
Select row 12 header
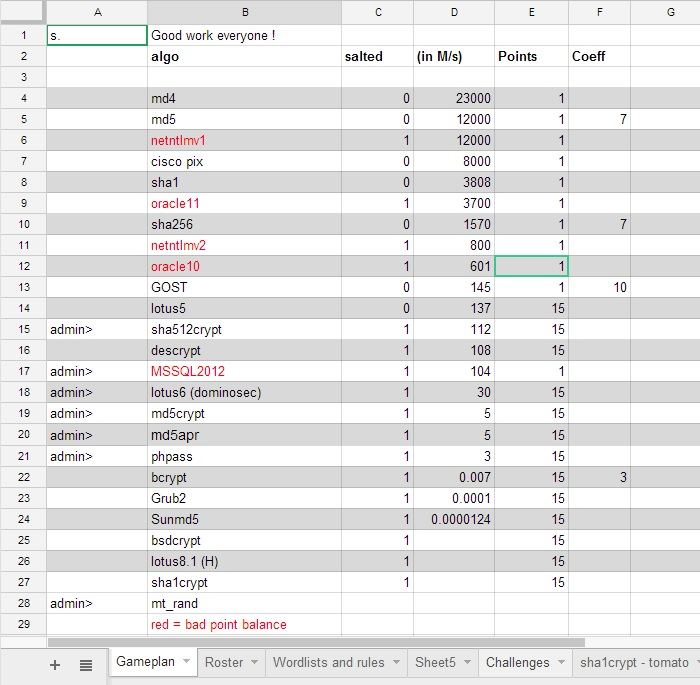(23, 266)
